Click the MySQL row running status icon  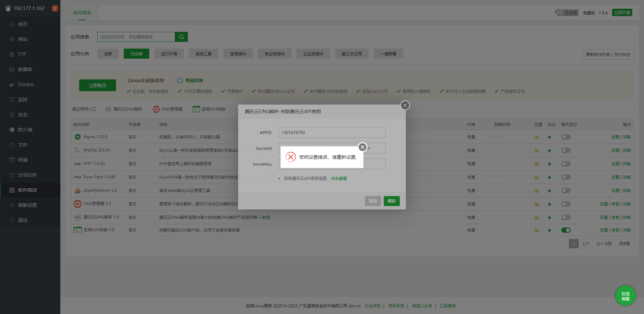pyautogui.click(x=550, y=150)
